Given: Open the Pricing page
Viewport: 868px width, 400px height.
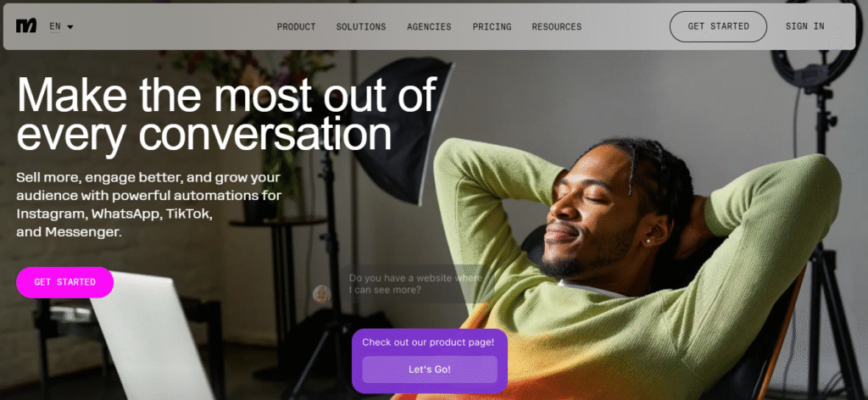Looking at the screenshot, I should 492,26.
